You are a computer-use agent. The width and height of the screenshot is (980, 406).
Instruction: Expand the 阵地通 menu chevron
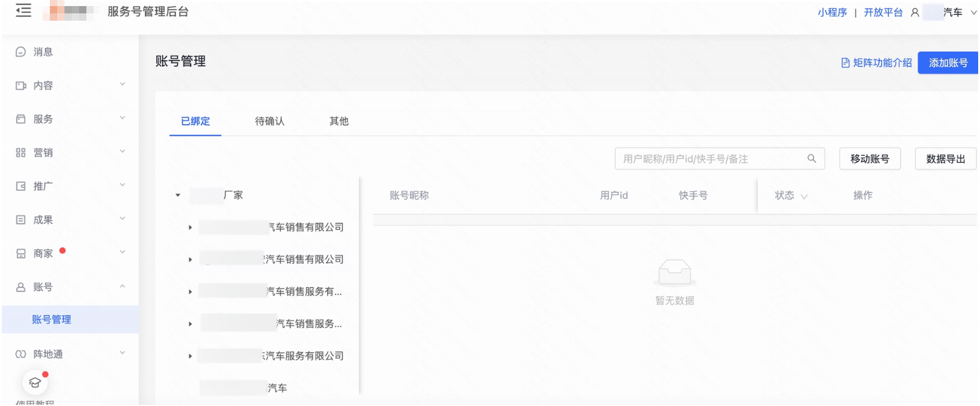(122, 353)
